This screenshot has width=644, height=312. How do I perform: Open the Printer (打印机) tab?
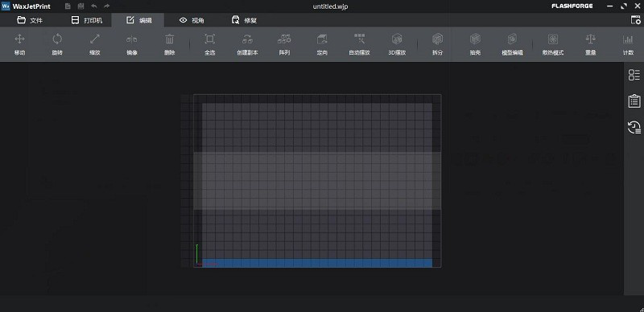(87, 20)
